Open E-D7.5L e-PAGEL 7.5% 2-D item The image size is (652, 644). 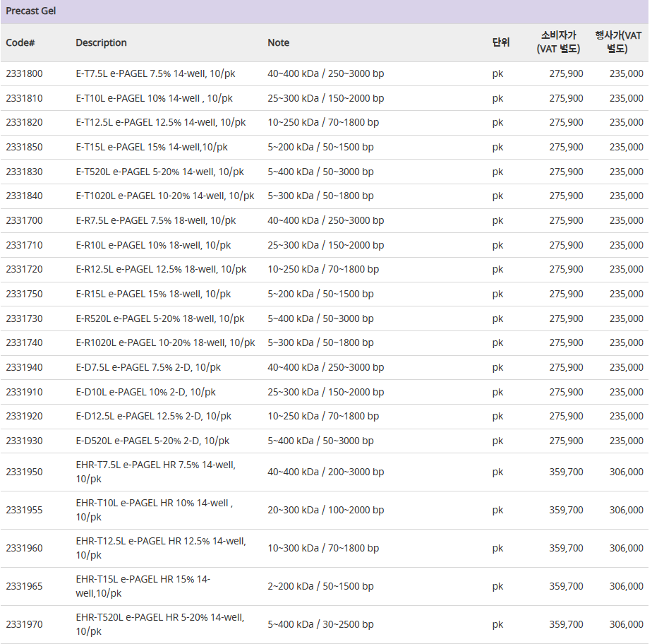pos(148,367)
